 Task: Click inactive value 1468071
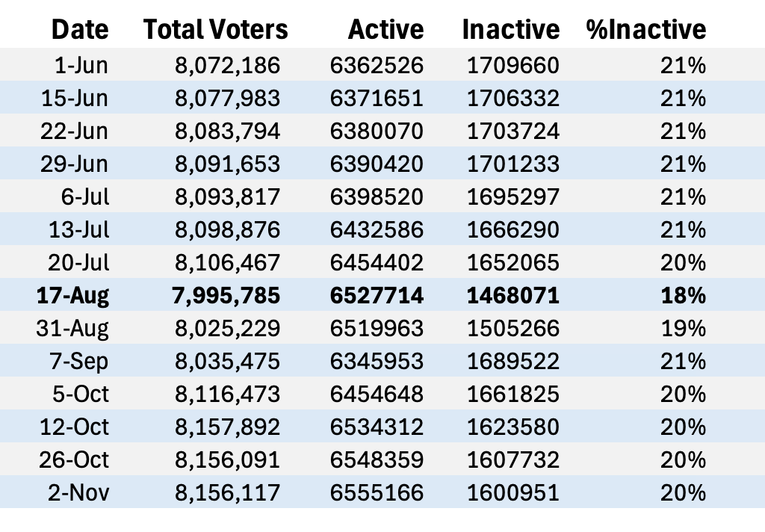click(x=512, y=296)
